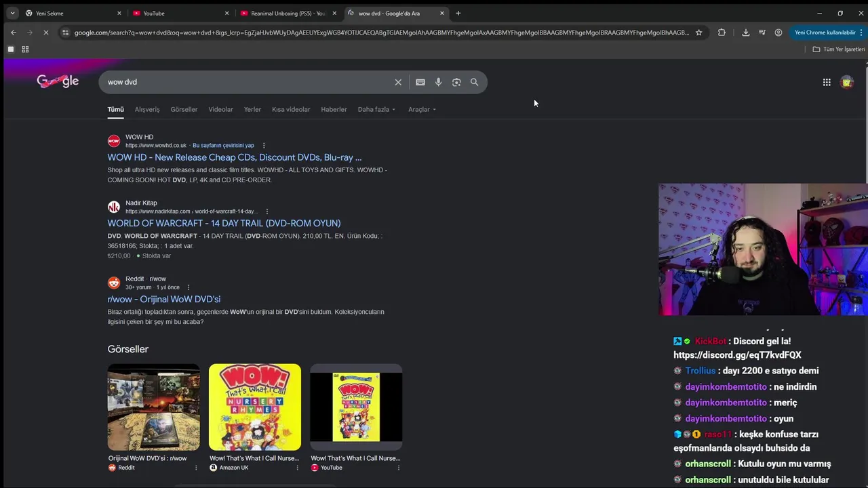Screen dimensions: 868x488
Task: Click Bu sayfanın çevirisini yap link
Action: pos(223,145)
